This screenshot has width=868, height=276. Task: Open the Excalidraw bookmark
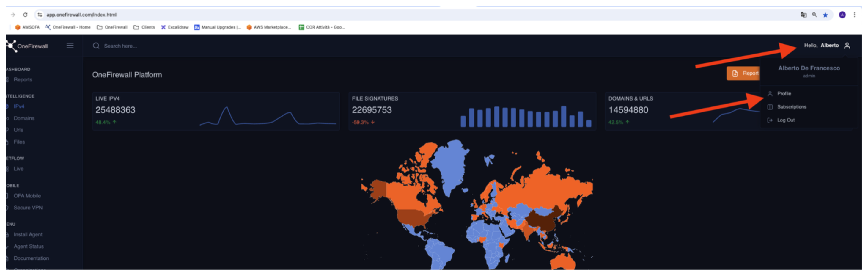(174, 27)
